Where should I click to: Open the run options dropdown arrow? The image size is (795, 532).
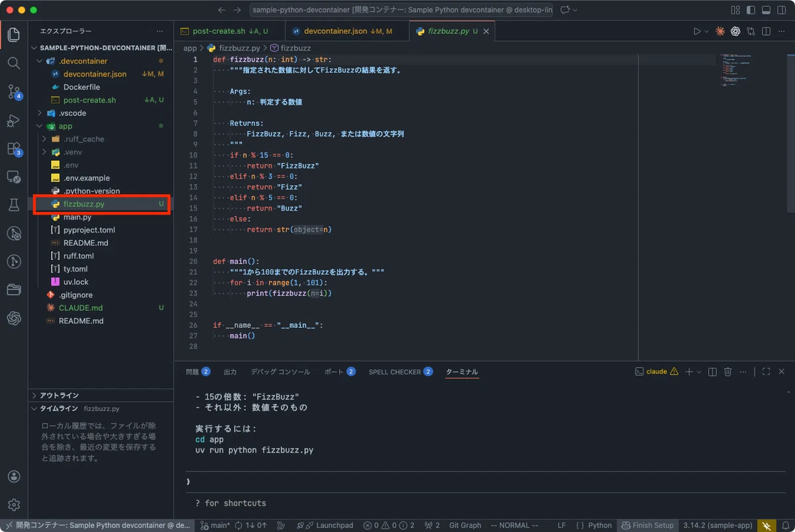coord(706,31)
